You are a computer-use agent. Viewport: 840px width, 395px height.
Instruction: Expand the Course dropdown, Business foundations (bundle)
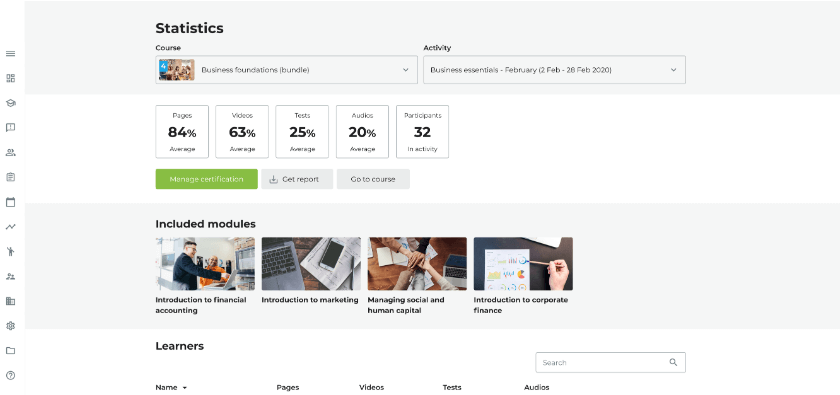click(287, 70)
